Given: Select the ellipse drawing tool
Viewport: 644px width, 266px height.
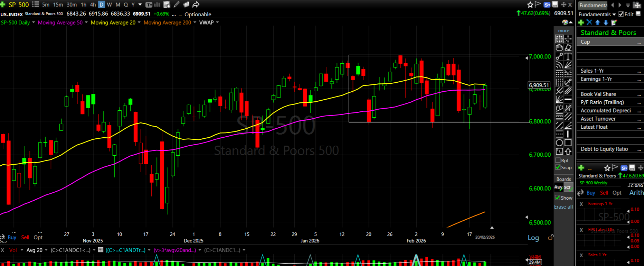Looking at the screenshot, I should [x=559, y=143].
